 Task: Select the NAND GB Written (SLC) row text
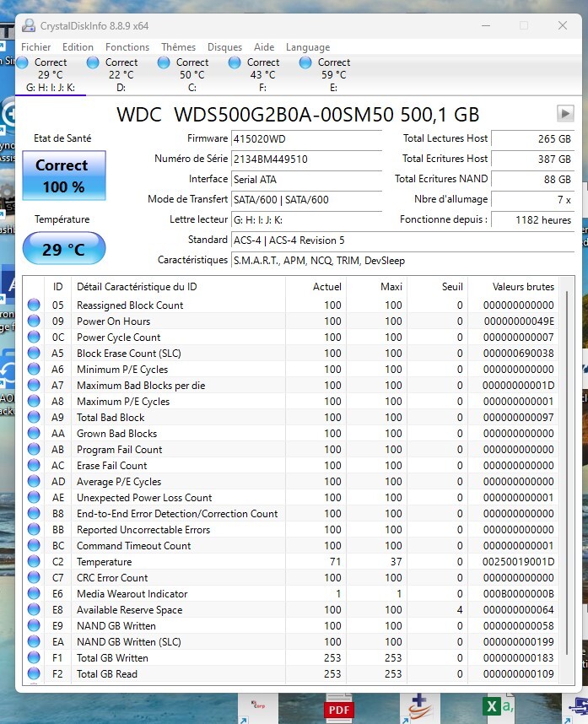point(129,642)
